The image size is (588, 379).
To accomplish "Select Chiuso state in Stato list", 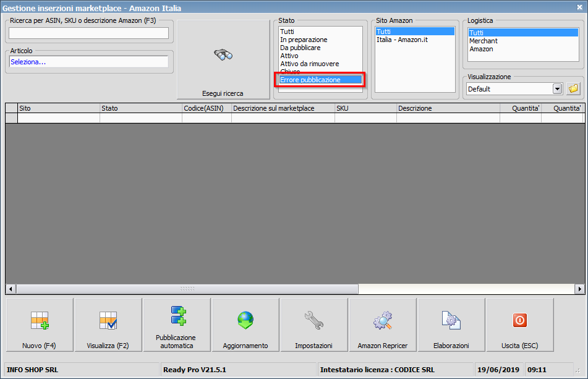I will tap(290, 71).
